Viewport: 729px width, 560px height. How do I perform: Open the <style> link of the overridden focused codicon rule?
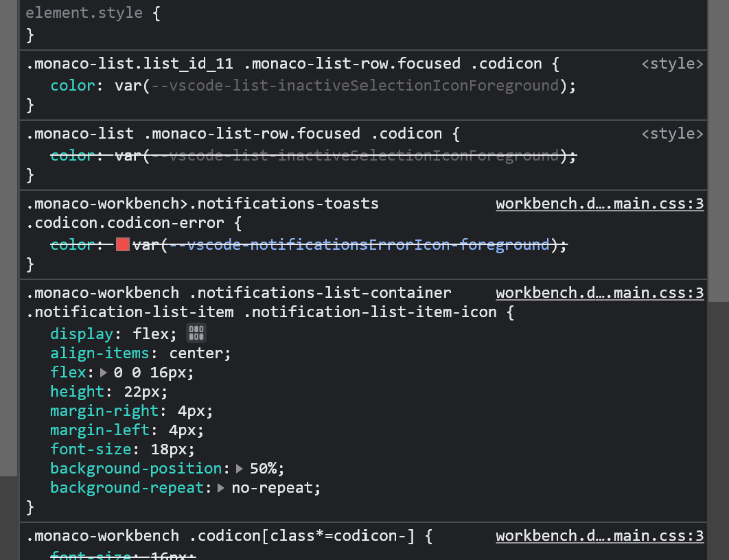673,133
